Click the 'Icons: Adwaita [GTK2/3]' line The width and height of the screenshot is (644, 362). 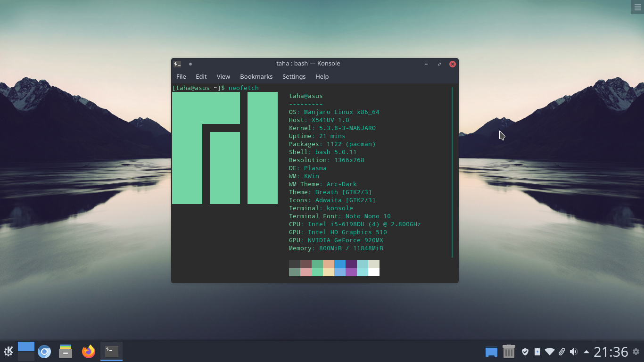pos(332,200)
